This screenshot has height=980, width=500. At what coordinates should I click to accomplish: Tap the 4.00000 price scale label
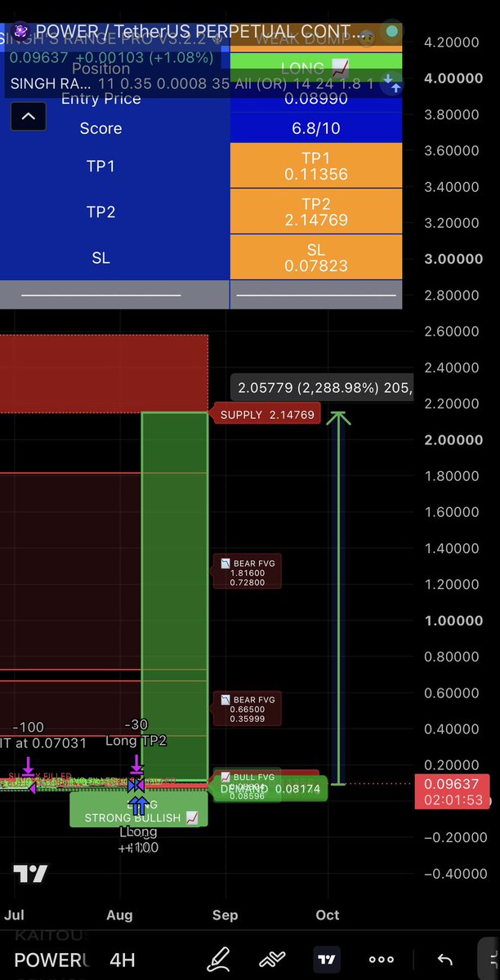click(x=453, y=78)
